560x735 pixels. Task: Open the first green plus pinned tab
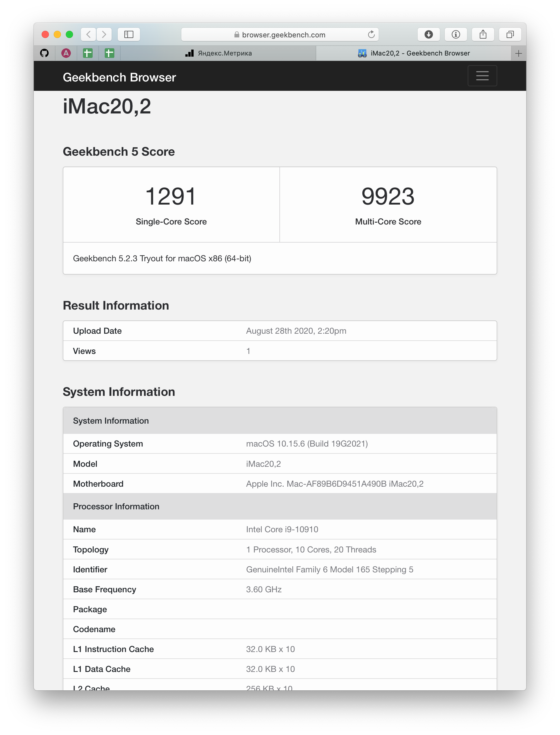[88, 53]
